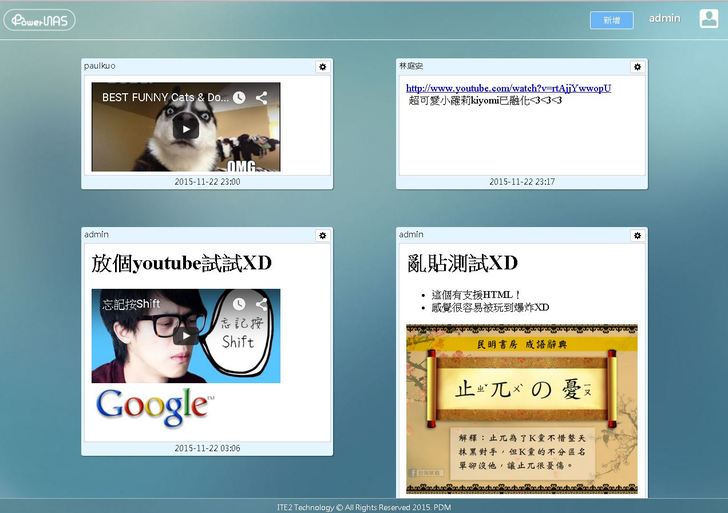Click the PowerNAS logo
Screen dimensions: 728x513
[x=39, y=20]
